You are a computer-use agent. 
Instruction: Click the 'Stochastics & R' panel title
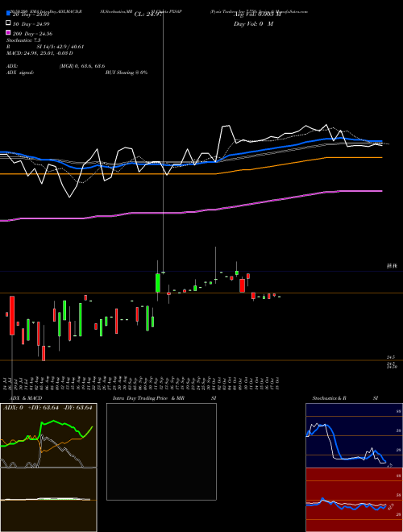pos(329,398)
